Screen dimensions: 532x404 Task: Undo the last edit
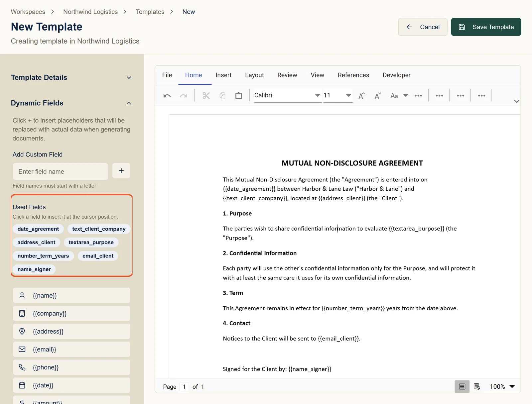[167, 96]
